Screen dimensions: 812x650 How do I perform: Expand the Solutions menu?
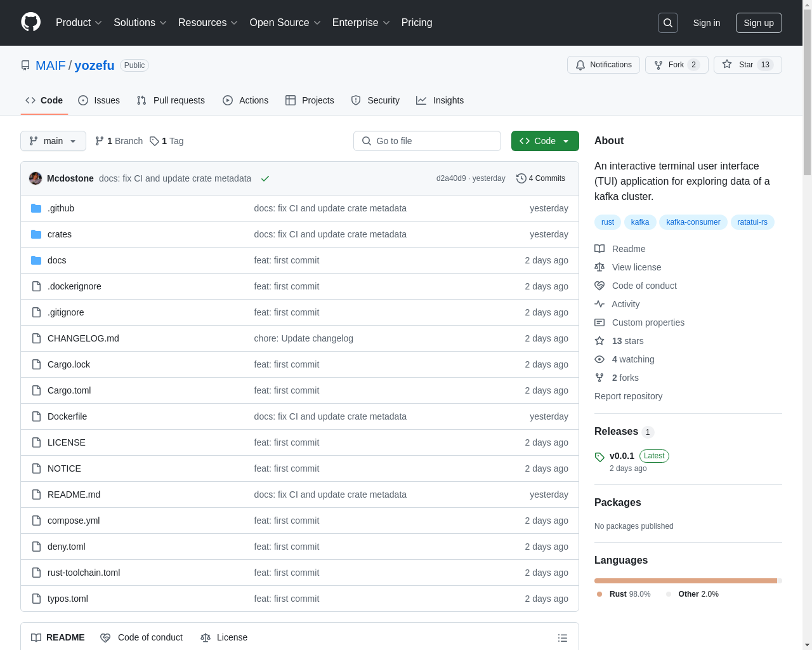[140, 23]
